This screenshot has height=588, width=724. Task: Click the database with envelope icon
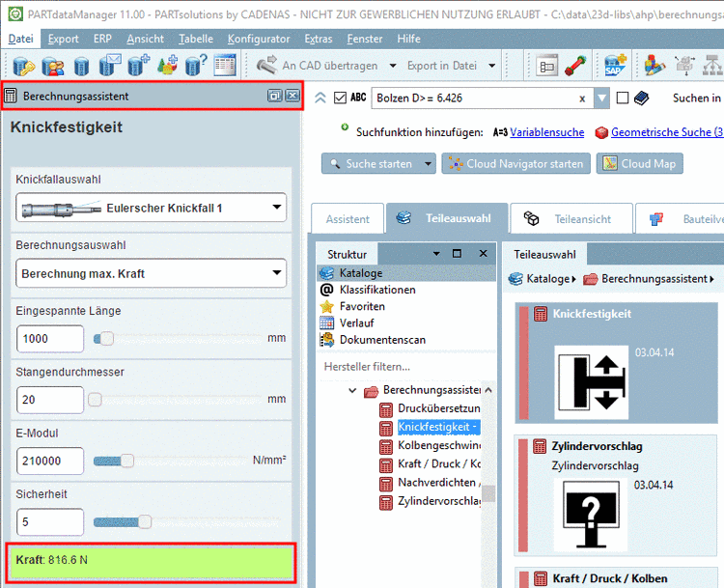click(110, 65)
